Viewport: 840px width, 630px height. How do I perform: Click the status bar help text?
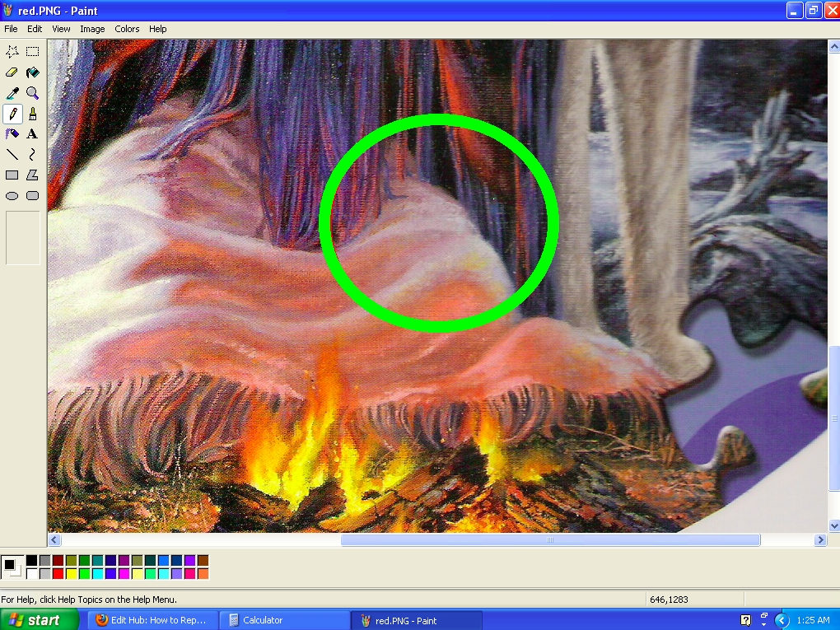point(89,600)
